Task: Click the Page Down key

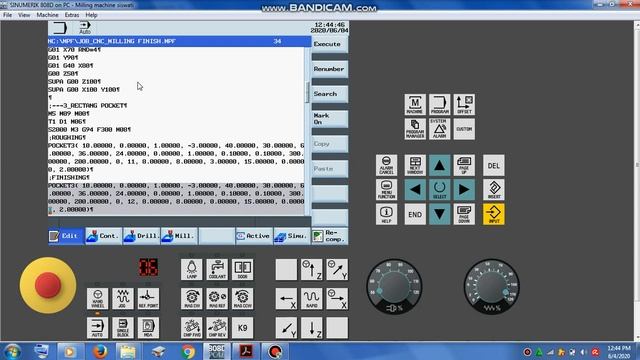Action: [x=464, y=214]
